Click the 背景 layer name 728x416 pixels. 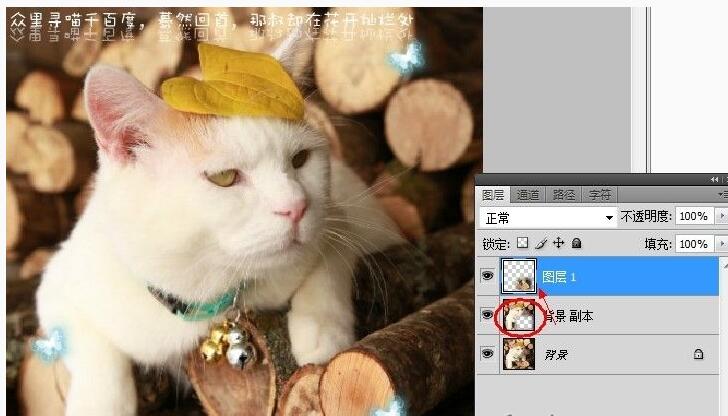(556, 355)
